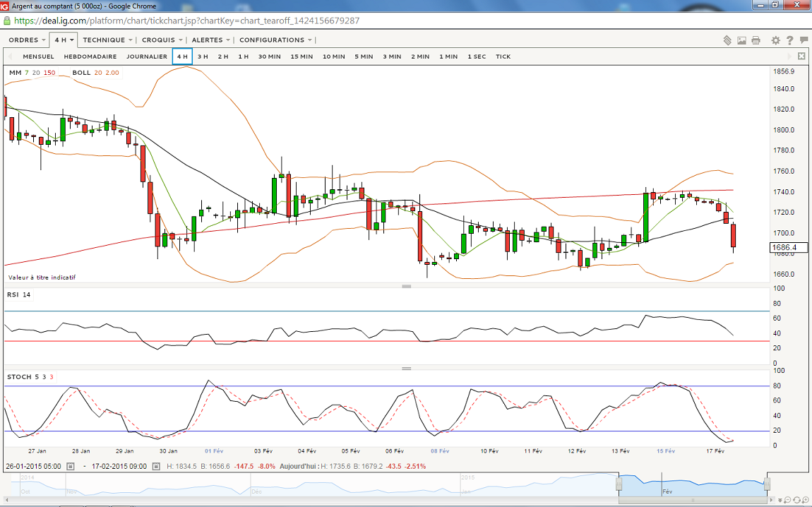812x507 pixels.
Task: Select the 1 MIN timeframe
Action: pyautogui.click(x=448, y=56)
